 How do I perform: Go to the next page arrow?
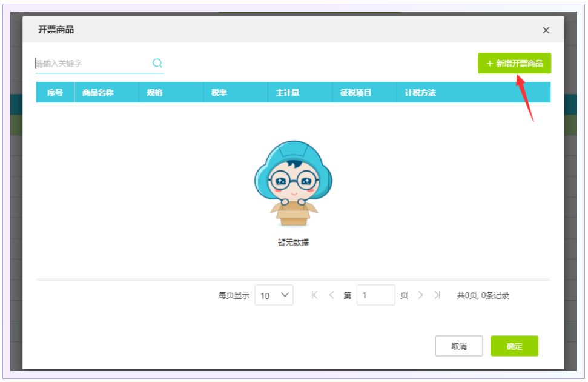coord(421,295)
